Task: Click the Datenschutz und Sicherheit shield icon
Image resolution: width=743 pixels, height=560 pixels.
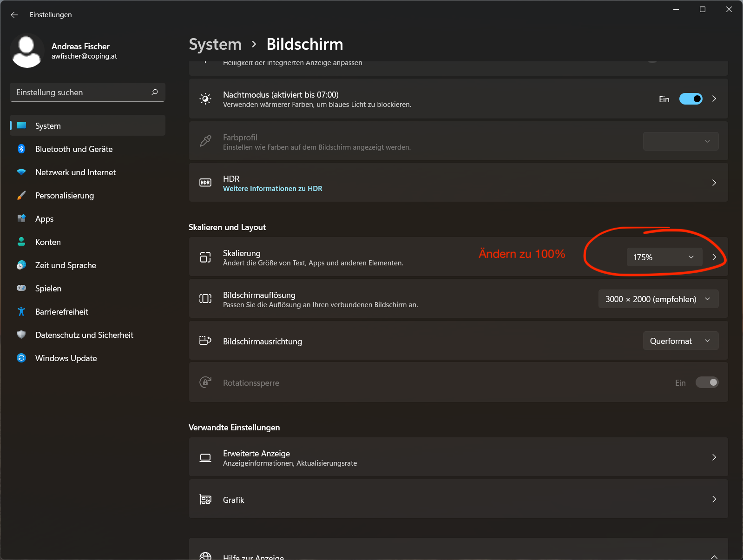Action: [x=21, y=335]
